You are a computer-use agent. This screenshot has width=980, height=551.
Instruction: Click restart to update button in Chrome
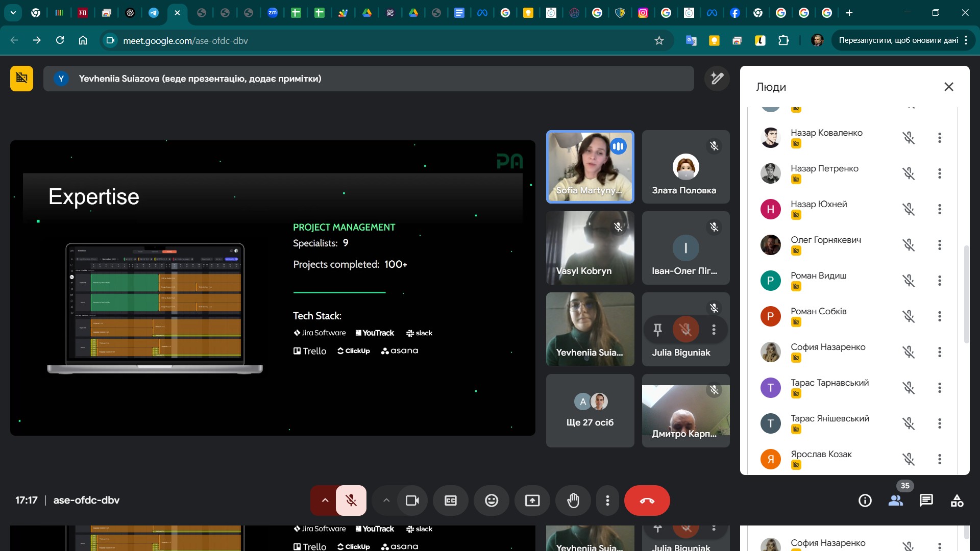898,40
